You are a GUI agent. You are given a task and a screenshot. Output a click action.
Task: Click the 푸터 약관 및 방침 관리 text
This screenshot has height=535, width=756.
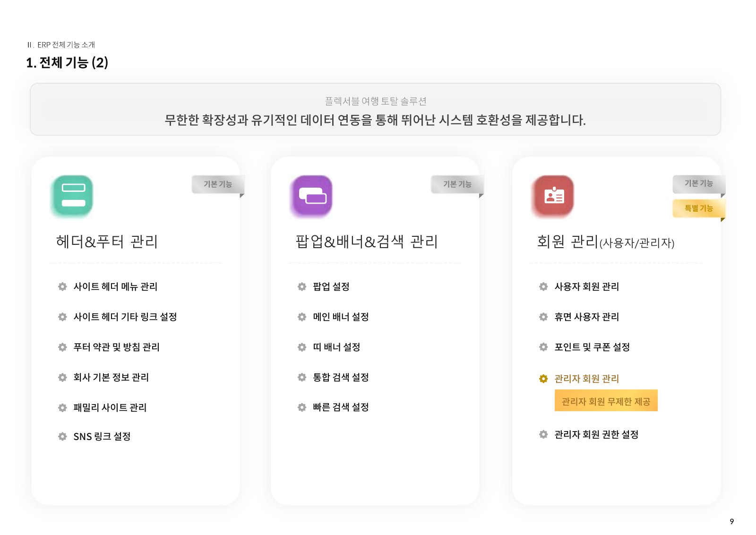click(x=116, y=347)
